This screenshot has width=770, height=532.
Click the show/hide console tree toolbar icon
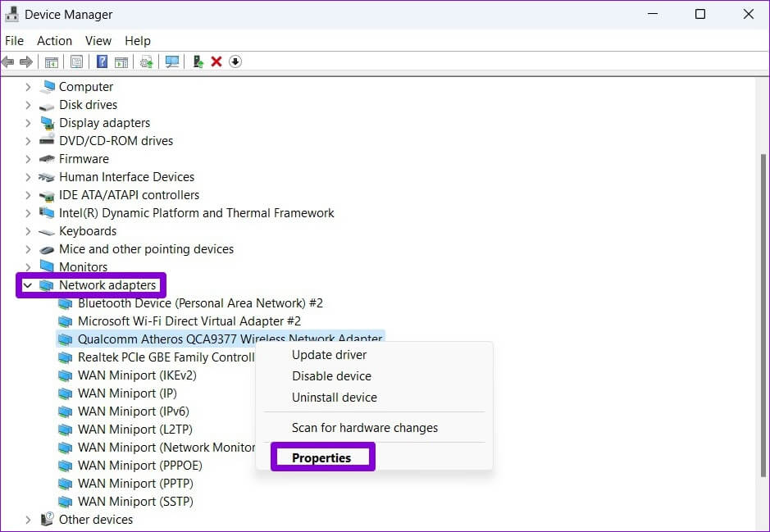51,61
